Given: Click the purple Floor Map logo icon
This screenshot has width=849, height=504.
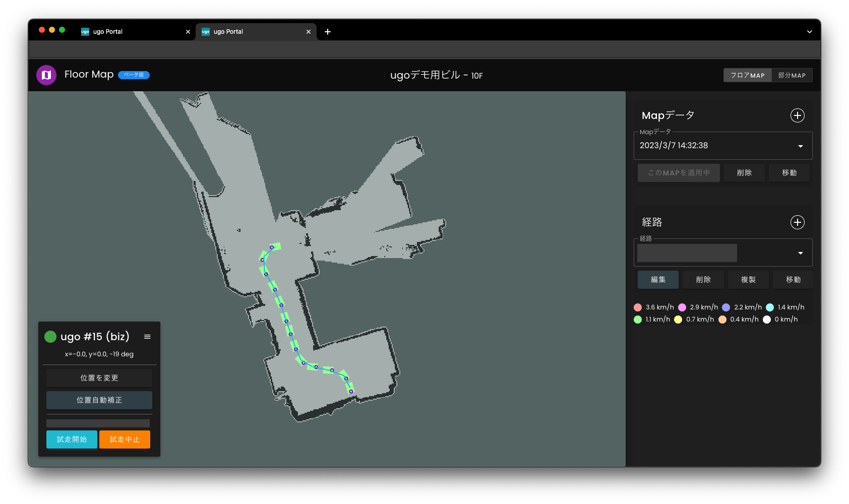Looking at the screenshot, I should point(46,75).
